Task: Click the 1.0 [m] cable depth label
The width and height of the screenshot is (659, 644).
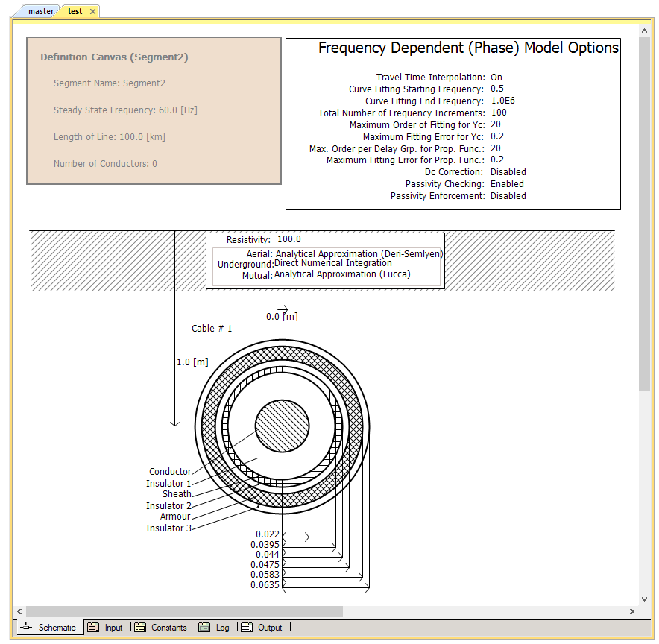Action: [192, 362]
